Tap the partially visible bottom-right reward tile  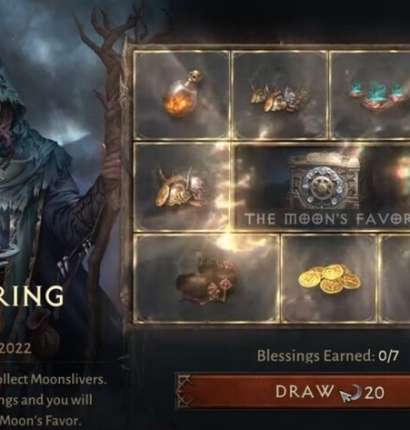click(395, 278)
